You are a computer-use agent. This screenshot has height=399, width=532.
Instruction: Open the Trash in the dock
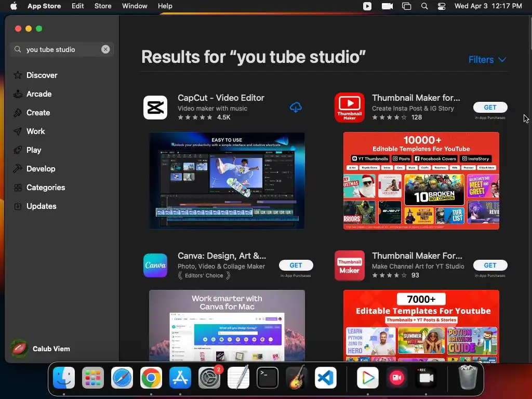pos(468,377)
